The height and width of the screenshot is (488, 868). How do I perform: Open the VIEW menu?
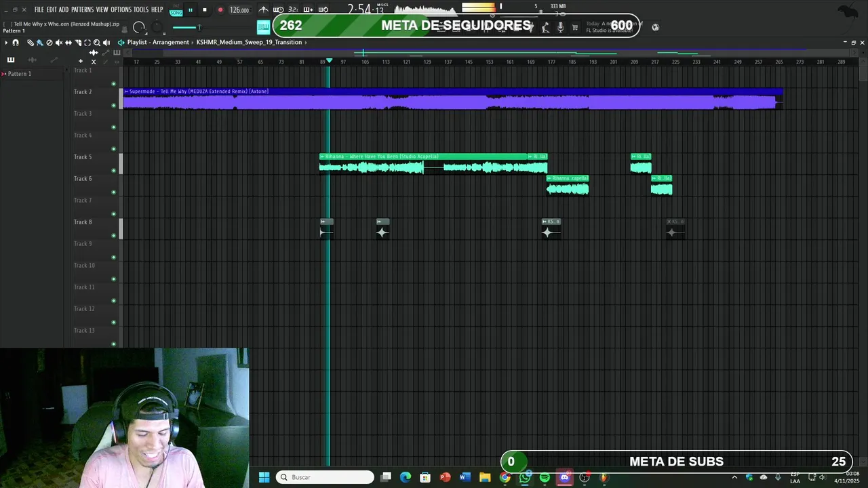[x=102, y=9]
